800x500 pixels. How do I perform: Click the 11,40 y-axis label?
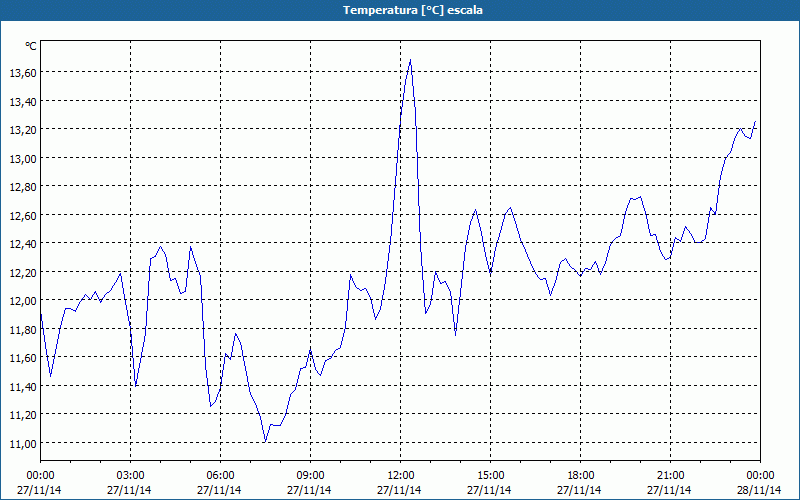(23, 386)
